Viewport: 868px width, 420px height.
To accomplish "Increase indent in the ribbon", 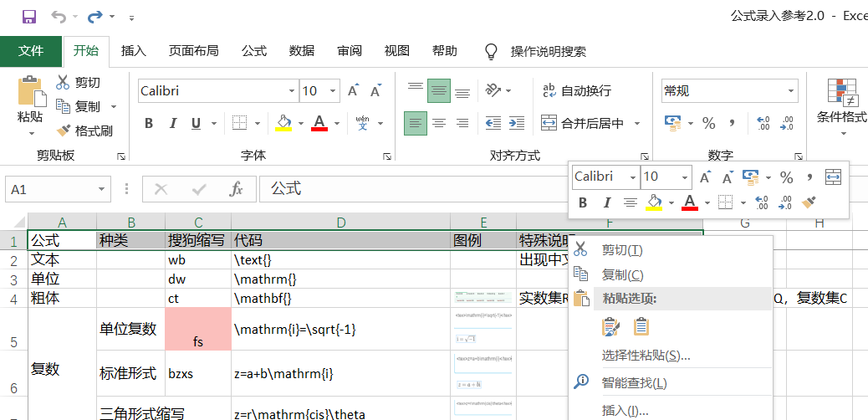I will [516, 123].
